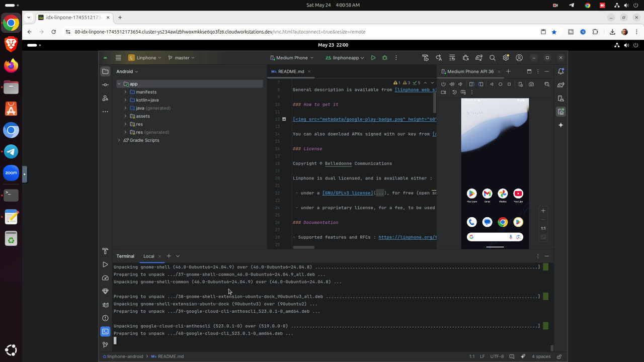Open Logcat tool window cat icon
The height and width of the screenshot is (362, 644).
pyautogui.click(x=105, y=305)
